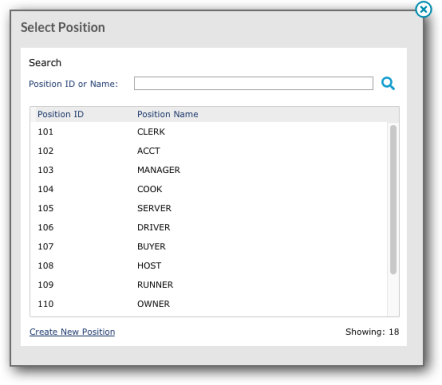Image resolution: width=442 pixels, height=385 pixels.
Task: Focus the Position ID or Name field
Action: (253, 83)
